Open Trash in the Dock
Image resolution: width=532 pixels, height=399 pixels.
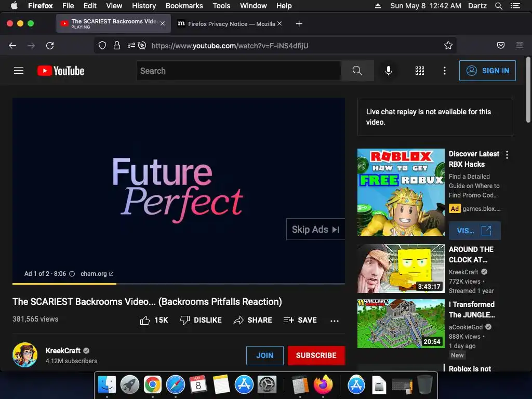pyautogui.click(x=425, y=385)
